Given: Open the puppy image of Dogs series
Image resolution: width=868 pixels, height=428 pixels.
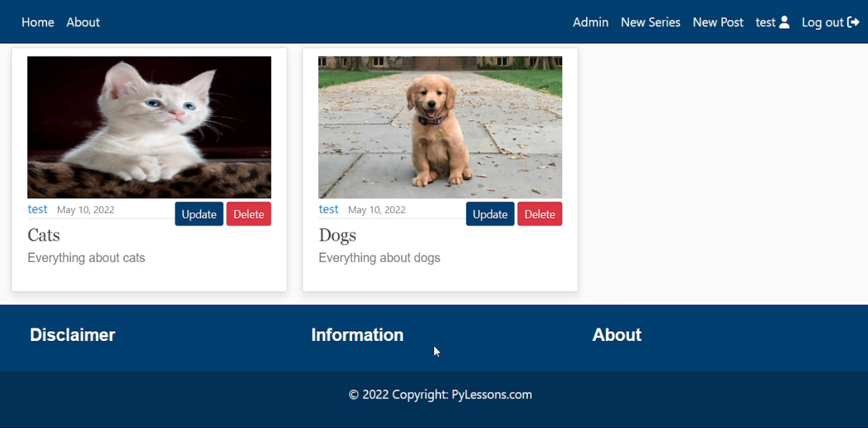Looking at the screenshot, I should pyautogui.click(x=440, y=127).
